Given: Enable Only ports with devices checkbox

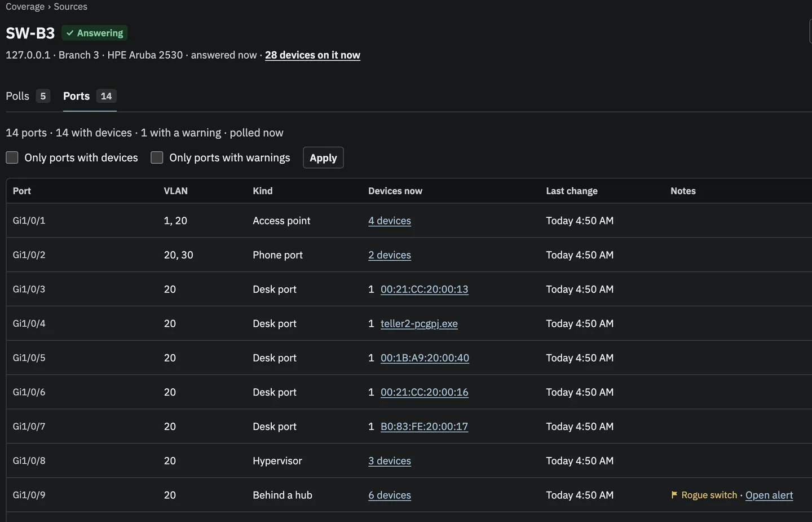Looking at the screenshot, I should tap(12, 157).
